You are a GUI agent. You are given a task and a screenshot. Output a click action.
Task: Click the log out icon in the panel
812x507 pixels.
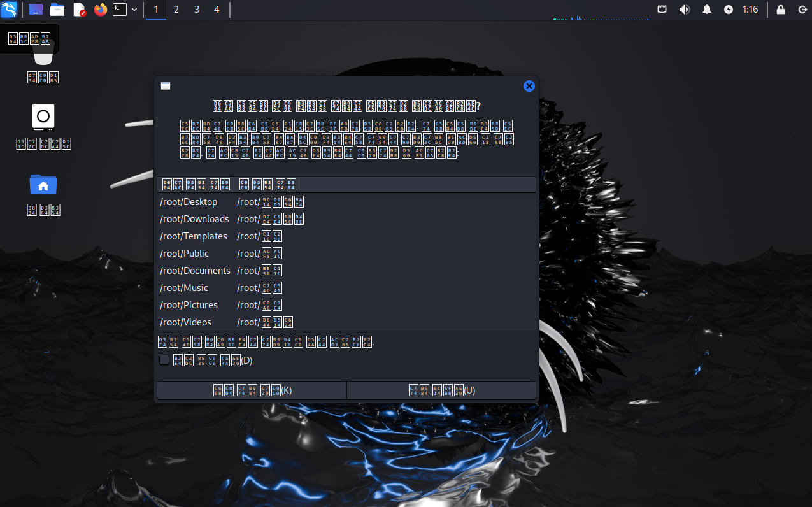(x=801, y=10)
